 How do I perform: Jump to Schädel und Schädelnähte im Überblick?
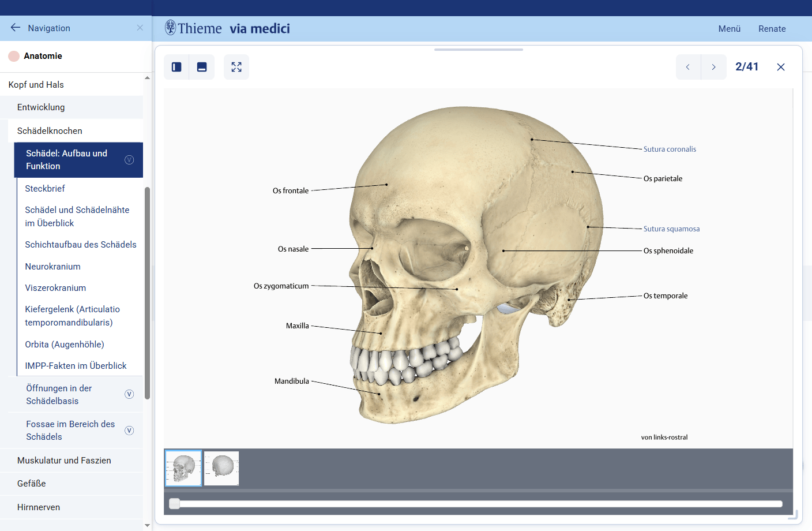click(77, 216)
